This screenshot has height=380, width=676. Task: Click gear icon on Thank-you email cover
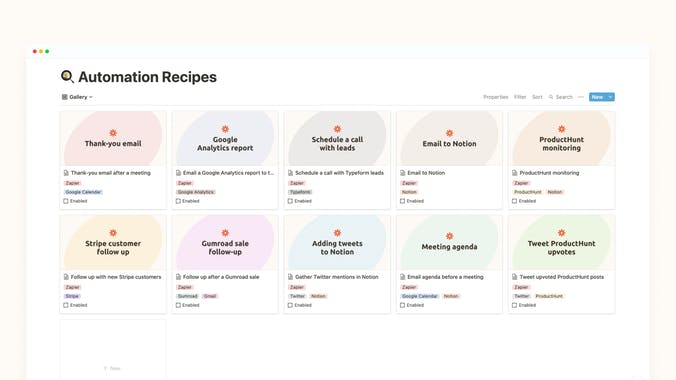113,133
